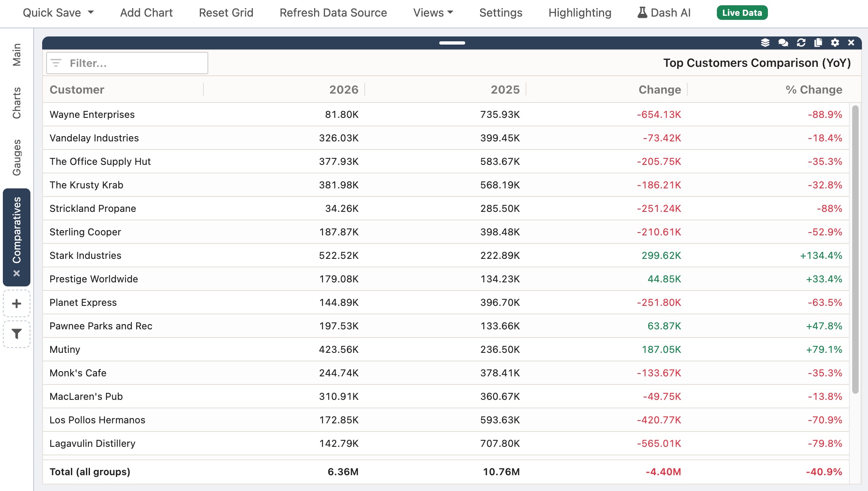Click the Top Customers Comparison (YoY) title
The image size is (868, 491).
(757, 63)
